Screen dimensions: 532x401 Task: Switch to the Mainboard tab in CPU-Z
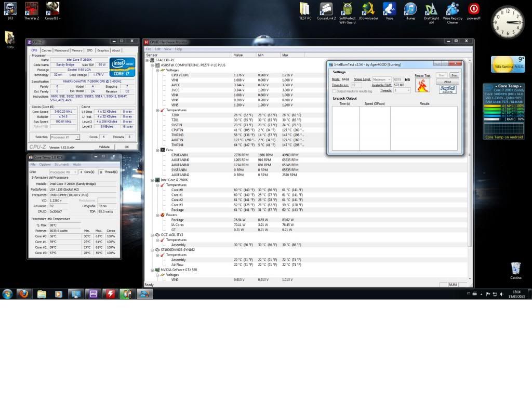coord(61,50)
